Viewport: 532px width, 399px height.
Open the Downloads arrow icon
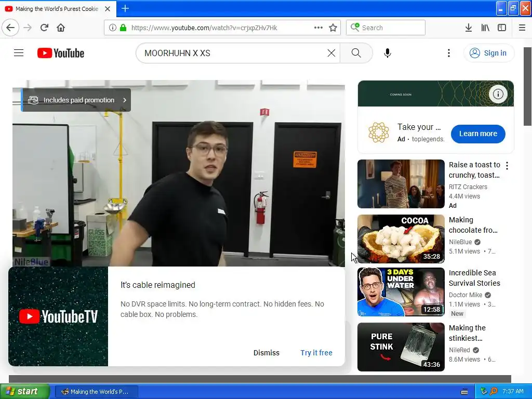tap(468, 28)
